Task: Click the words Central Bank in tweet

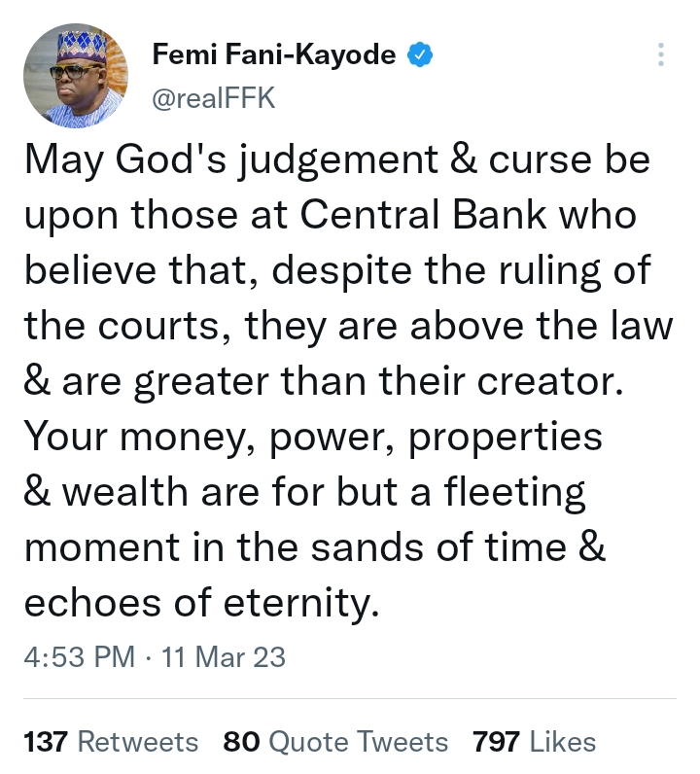Action: click(x=424, y=215)
